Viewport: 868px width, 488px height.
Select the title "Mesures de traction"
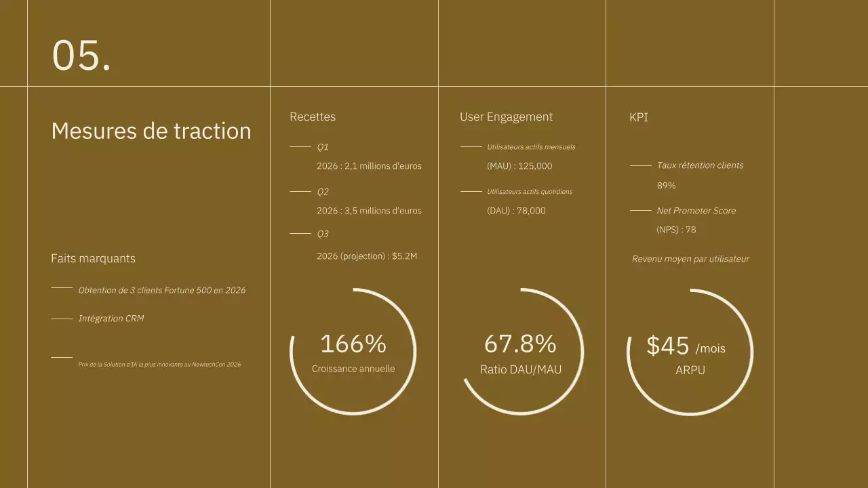151,131
